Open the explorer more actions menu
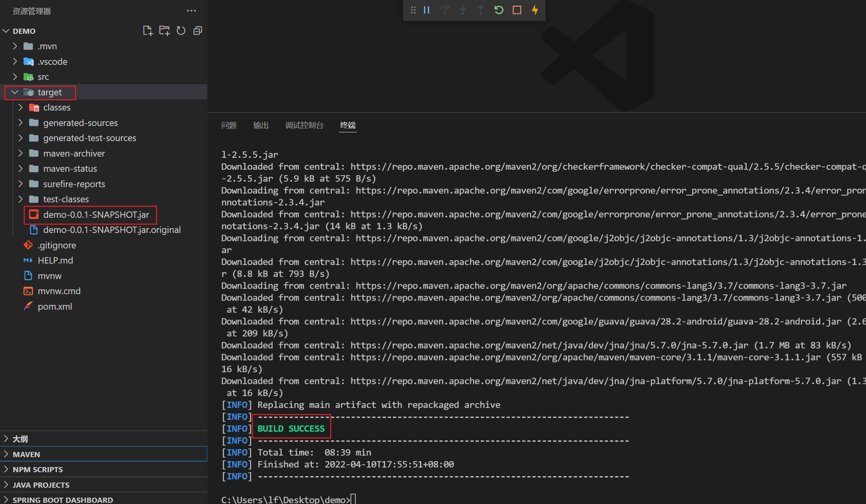Viewport: 866px width, 504px height. (191, 11)
